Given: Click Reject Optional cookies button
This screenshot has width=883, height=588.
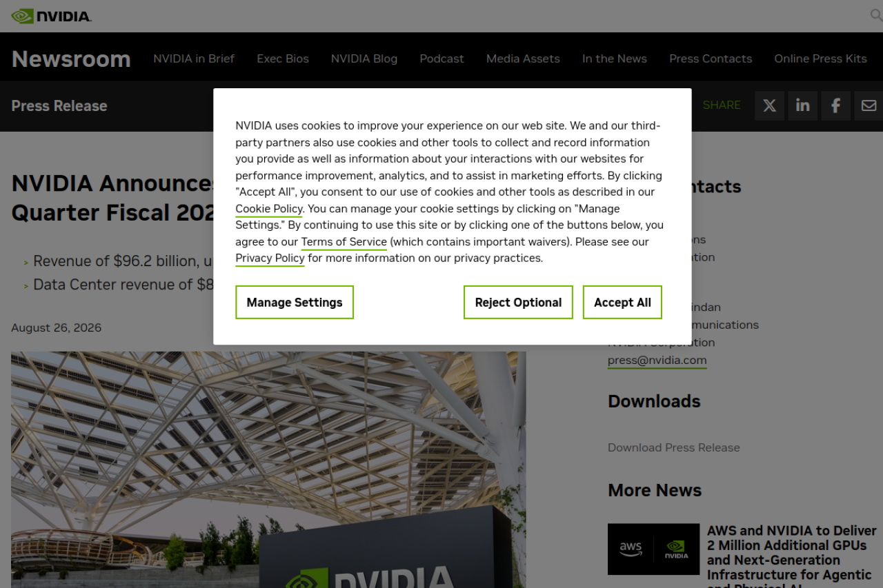Looking at the screenshot, I should pyautogui.click(x=518, y=303).
